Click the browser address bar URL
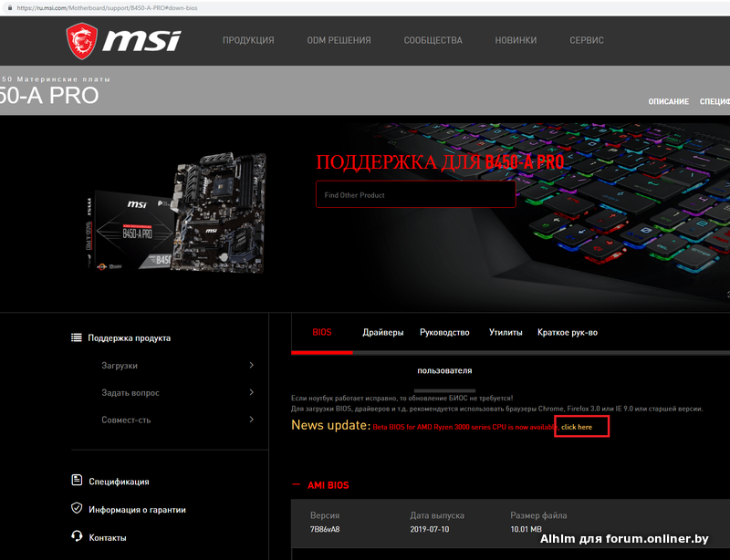The width and height of the screenshot is (730, 560). [x=107, y=8]
